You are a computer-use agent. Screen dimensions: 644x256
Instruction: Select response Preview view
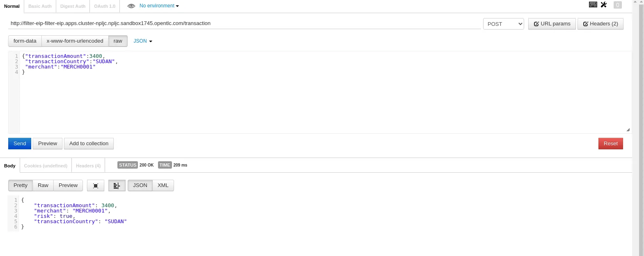click(68, 185)
